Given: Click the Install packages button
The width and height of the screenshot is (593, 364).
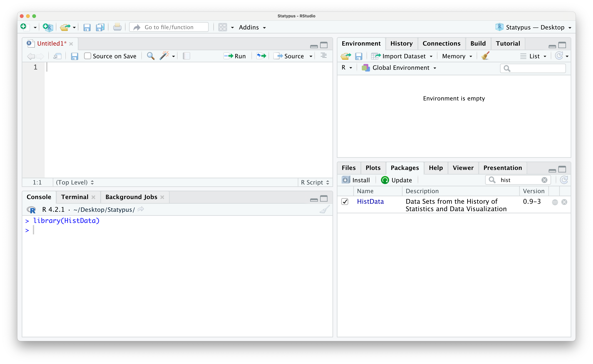Looking at the screenshot, I should click(x=356, y=180).
